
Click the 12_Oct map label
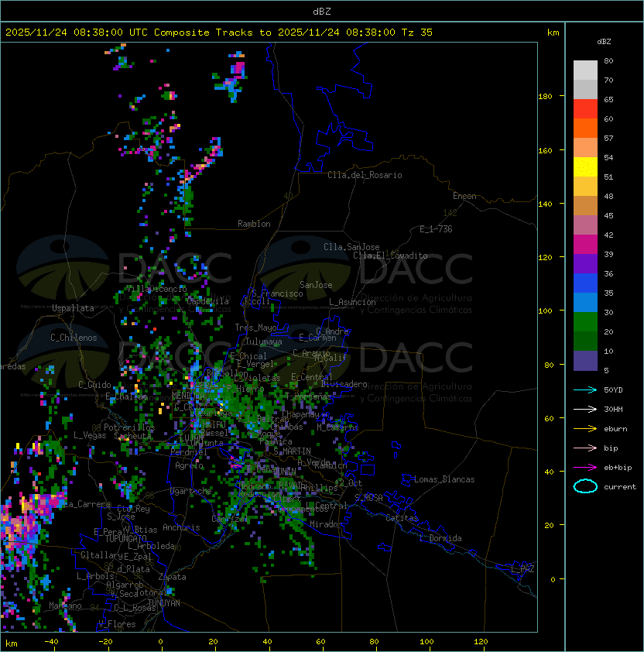point(348,483)
